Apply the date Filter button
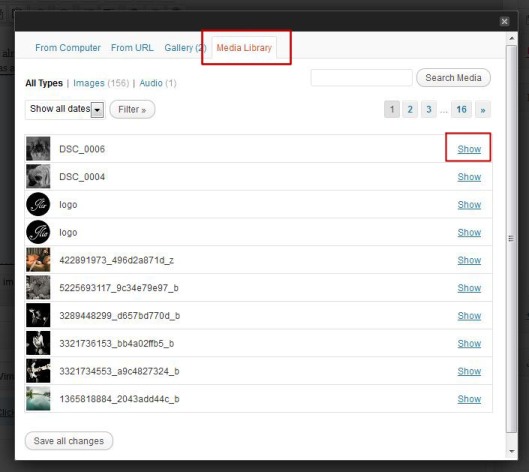This screenshot has width=529, height=472. click(132, 109)
